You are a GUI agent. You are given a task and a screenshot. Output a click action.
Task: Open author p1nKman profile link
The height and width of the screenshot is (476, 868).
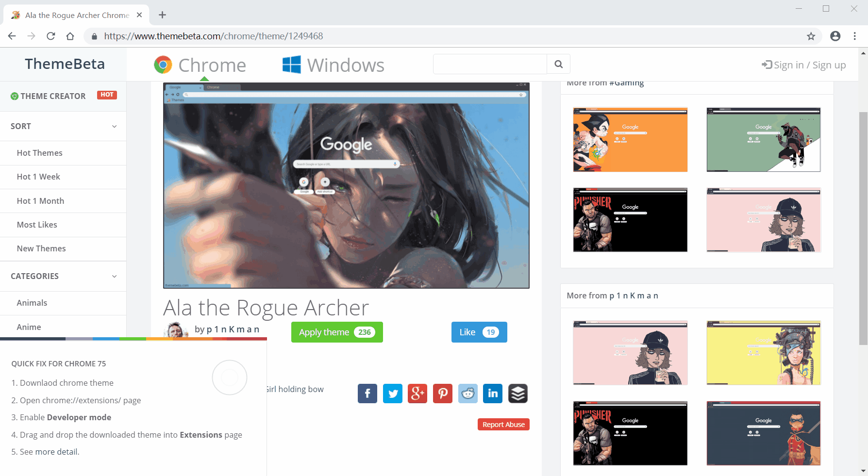pyautogui.click(x=233, y=329)
